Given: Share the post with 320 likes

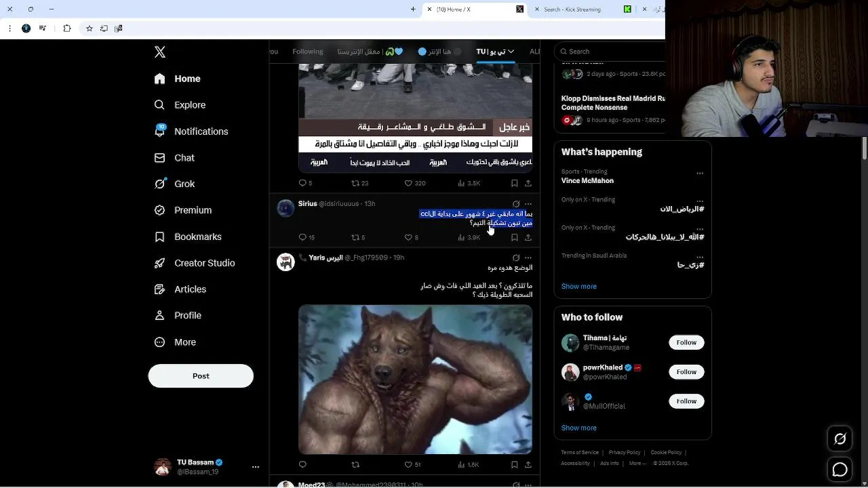Looking at the screenshot, I should [528, 183].
